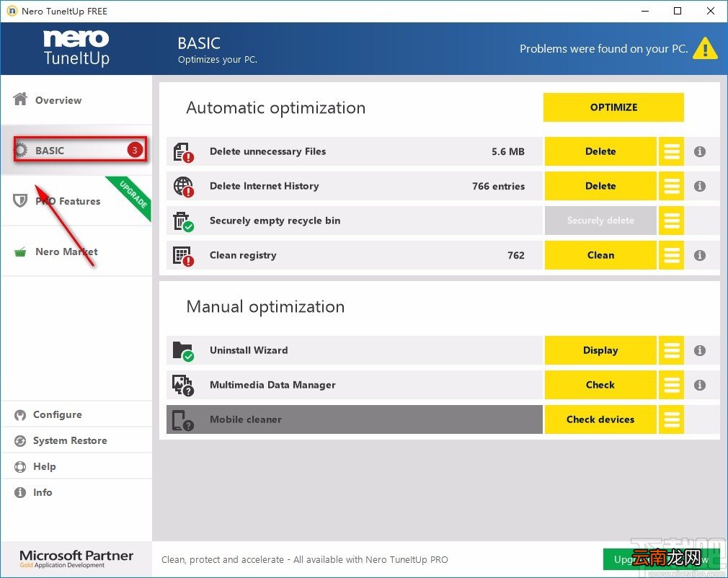Click the PRO Features shield icon

coord(20,200)
